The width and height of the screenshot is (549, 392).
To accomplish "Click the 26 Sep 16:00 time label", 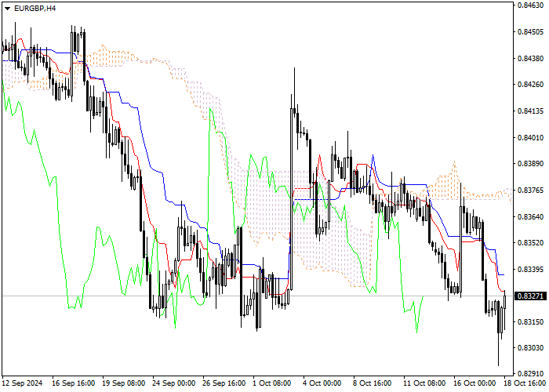I will 224,383.
